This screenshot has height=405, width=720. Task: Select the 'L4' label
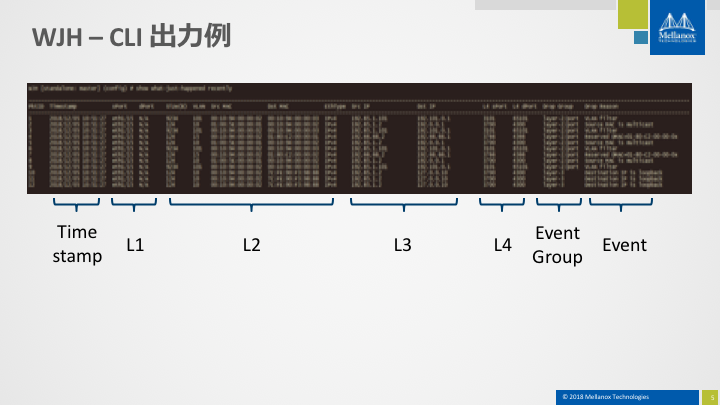point(503,245)
